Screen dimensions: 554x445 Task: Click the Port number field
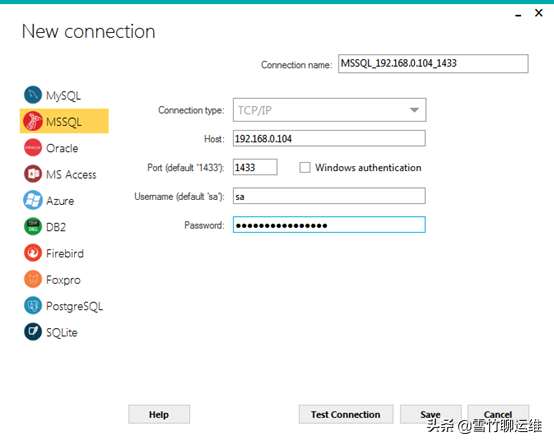pyautogui.click(x=255, y=167)
